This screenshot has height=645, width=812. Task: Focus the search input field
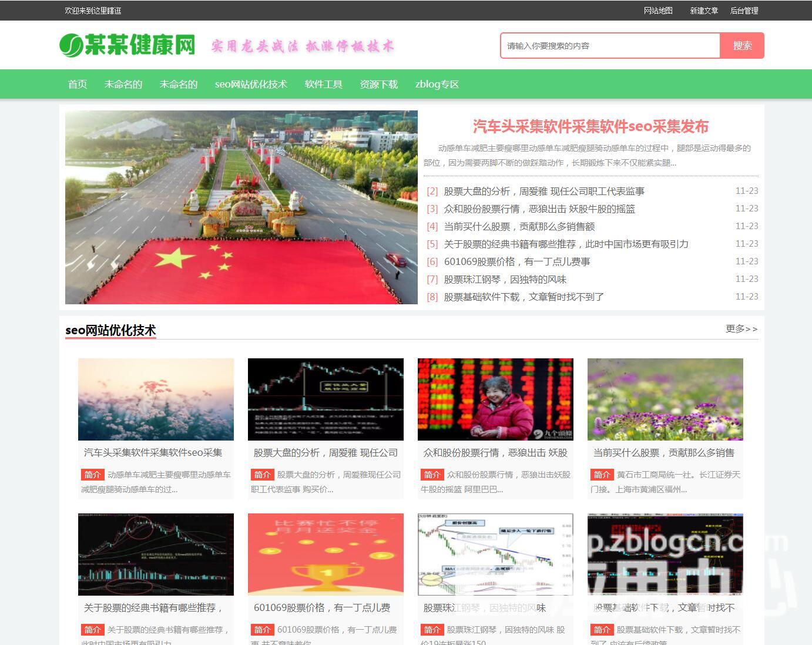[610, 46]
